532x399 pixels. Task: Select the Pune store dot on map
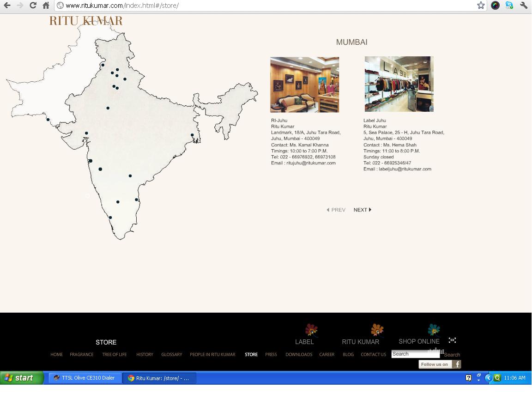coord(100,169)
